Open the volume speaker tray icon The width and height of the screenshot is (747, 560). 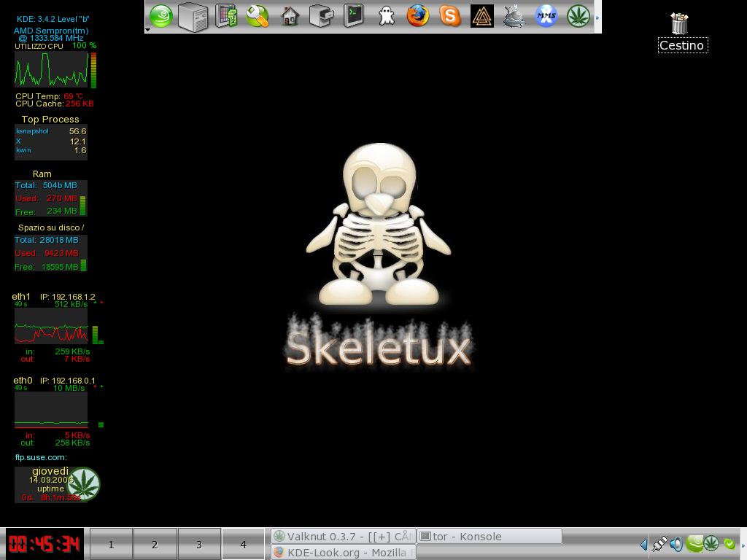click(676, 544)
